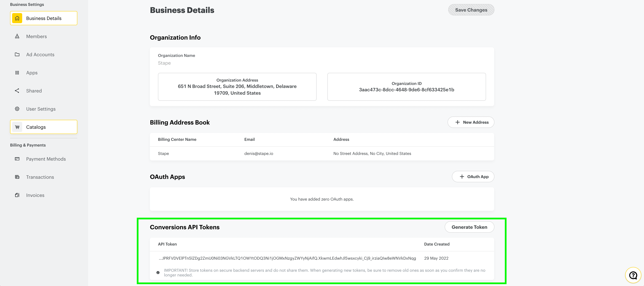Click the Business Details sidebar icon

[17, 18]
